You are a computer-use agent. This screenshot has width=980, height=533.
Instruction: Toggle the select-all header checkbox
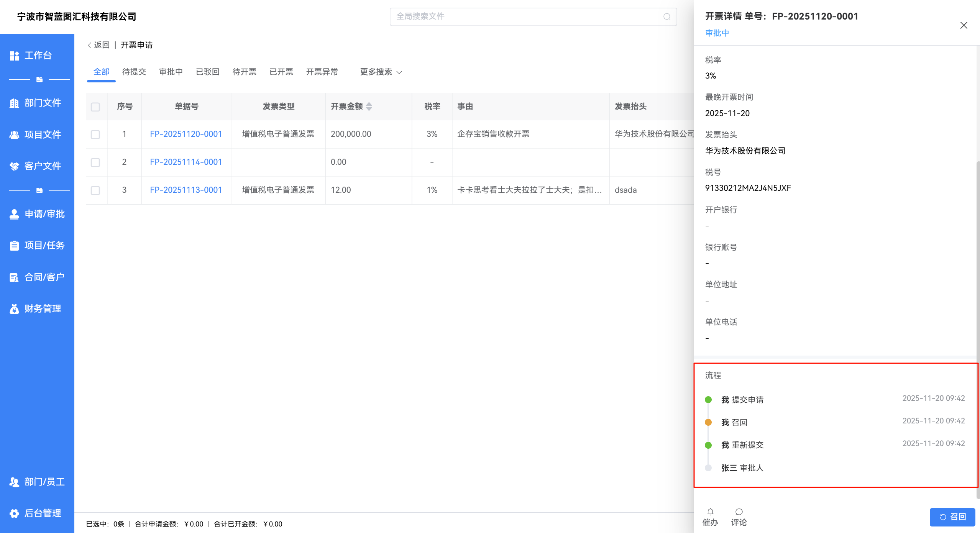coord(95,107)
